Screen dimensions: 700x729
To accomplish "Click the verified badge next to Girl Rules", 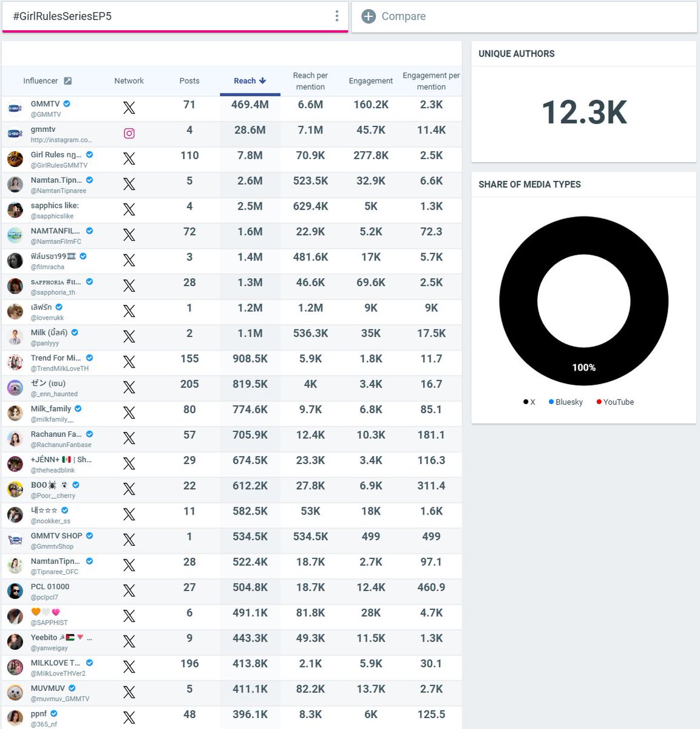I will [x=89, y=154].
